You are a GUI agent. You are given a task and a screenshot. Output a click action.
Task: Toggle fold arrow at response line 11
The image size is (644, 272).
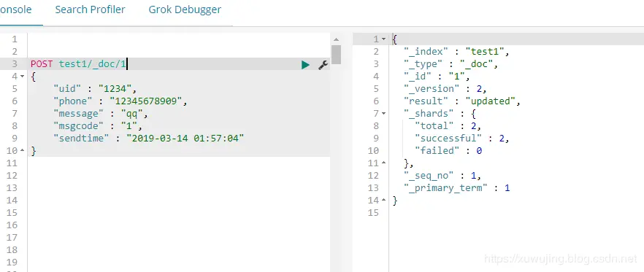(x=383, y=163)
